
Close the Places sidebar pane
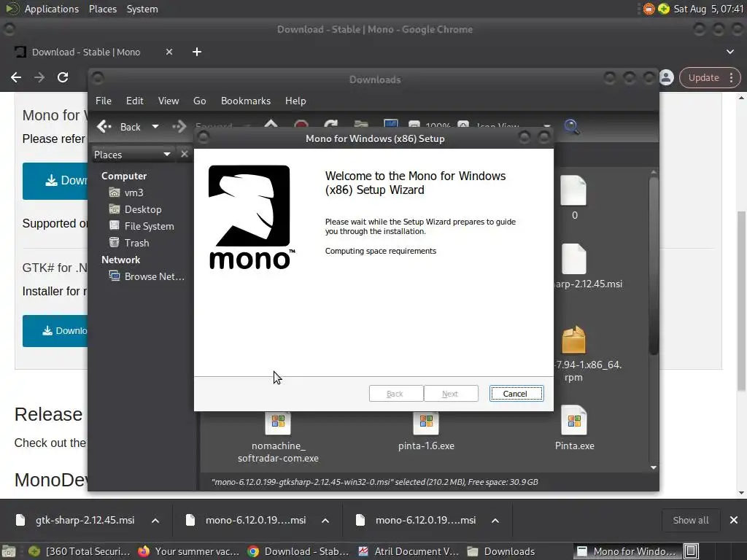pyautogui.click(x=185, y=155)
